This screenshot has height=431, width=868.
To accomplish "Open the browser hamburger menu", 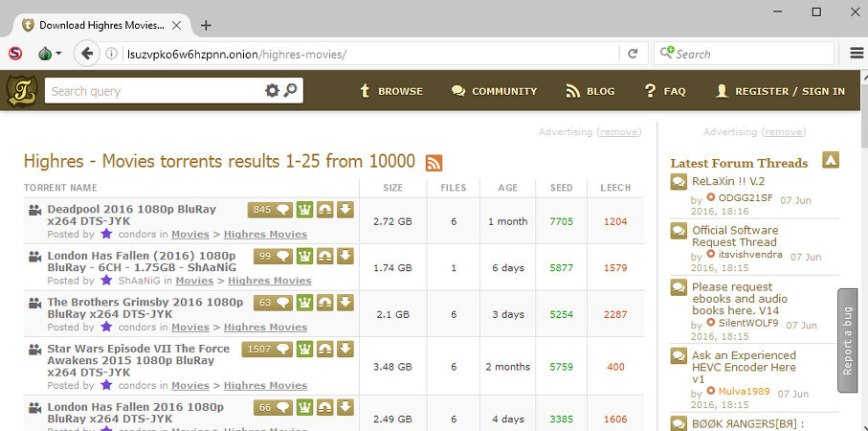I will point(857,54).
